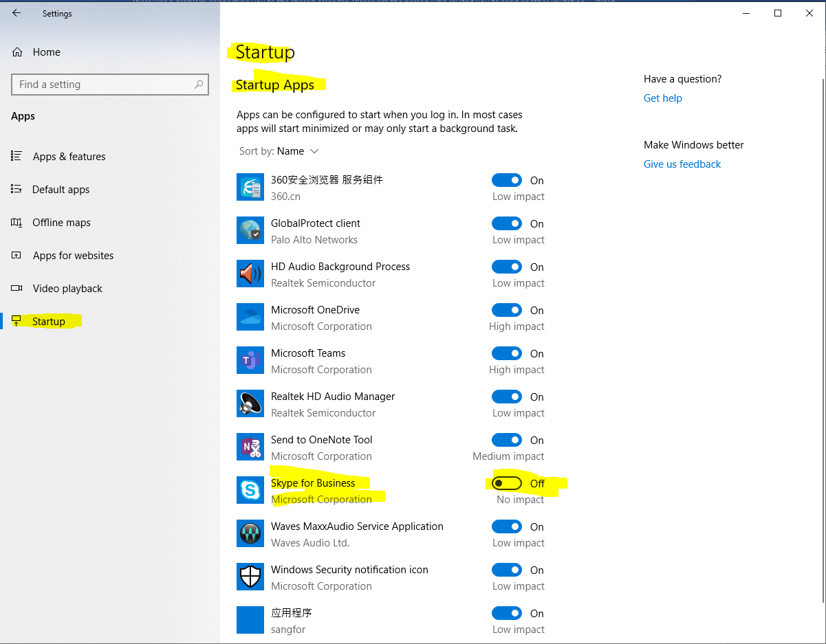Open Offline maps settings
826x644 pixels.
[61, 223]
